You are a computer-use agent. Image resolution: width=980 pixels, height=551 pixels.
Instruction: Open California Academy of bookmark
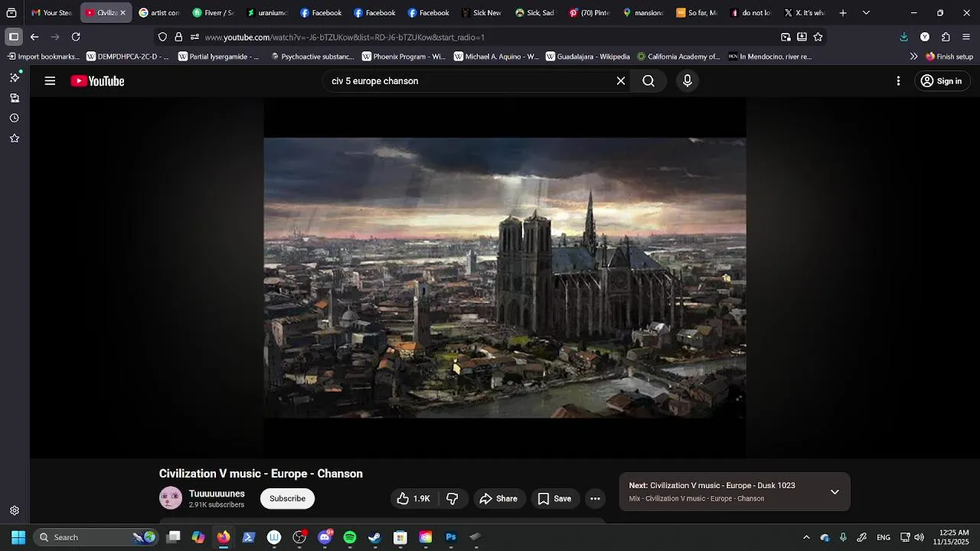[678, 57]
